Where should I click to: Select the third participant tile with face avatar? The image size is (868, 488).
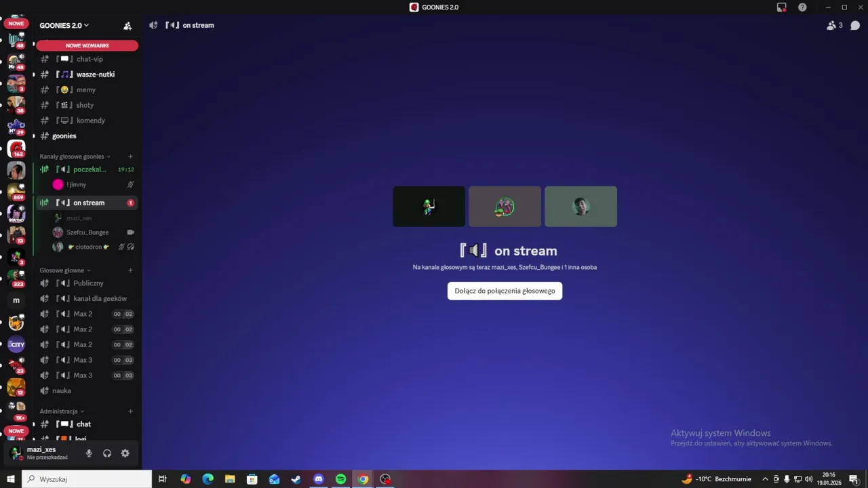coord(580,207)
